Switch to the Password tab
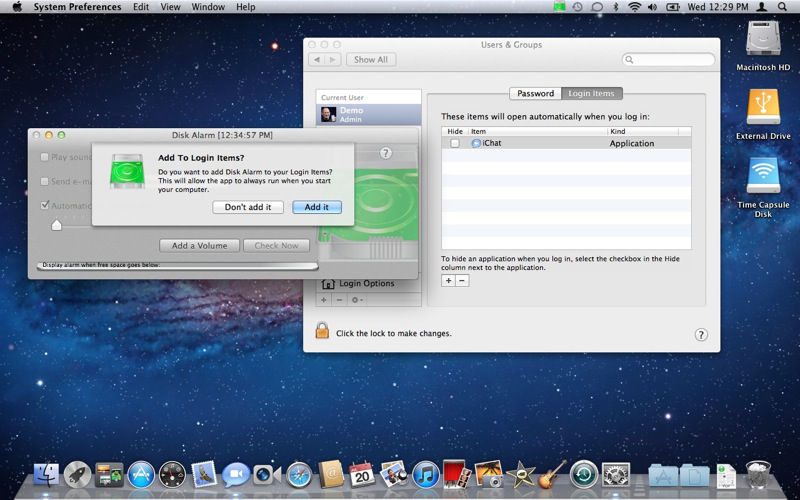800x500 pixels. pyautogui.click(x=535, y=93)
